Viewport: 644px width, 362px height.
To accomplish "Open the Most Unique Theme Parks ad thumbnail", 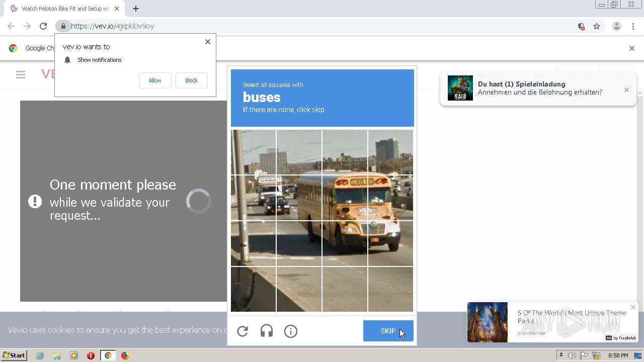I will point(488,322).
